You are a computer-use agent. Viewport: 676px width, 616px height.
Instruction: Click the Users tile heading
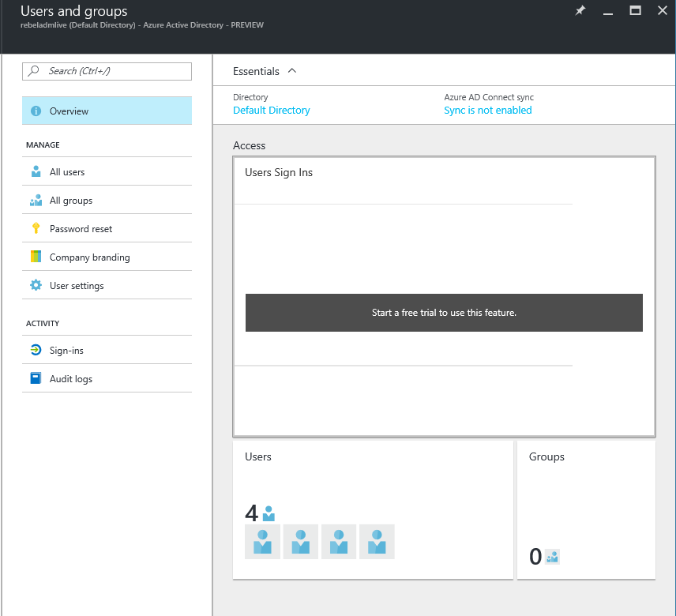coord(258,456)
